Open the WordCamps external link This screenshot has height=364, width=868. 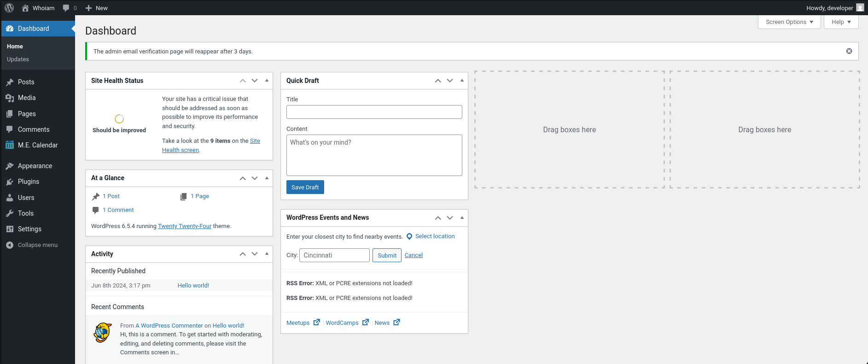[347, 323]
